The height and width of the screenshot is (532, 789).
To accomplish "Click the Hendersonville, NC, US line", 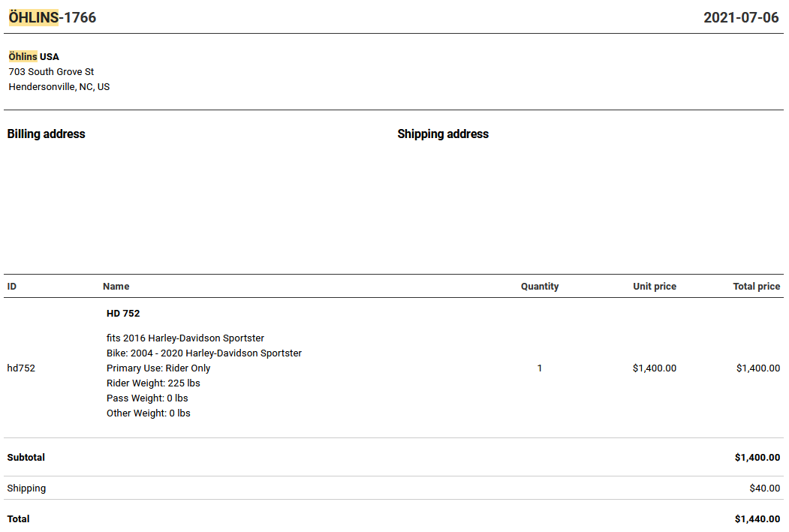I will coord(59,87).
